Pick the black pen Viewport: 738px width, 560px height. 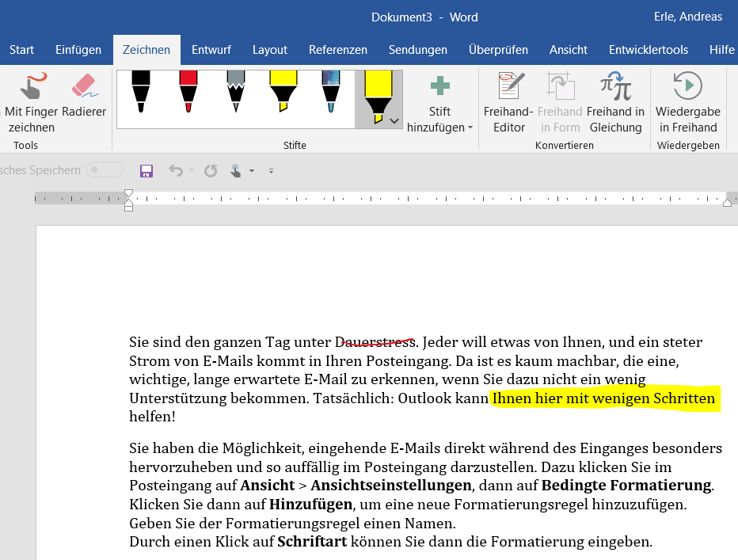(x=140, y=91)
